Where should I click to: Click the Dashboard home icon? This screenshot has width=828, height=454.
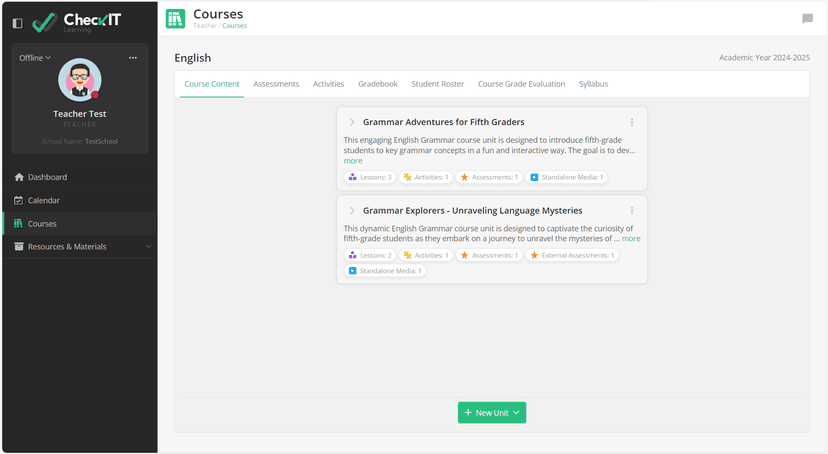tap(19, 177)
